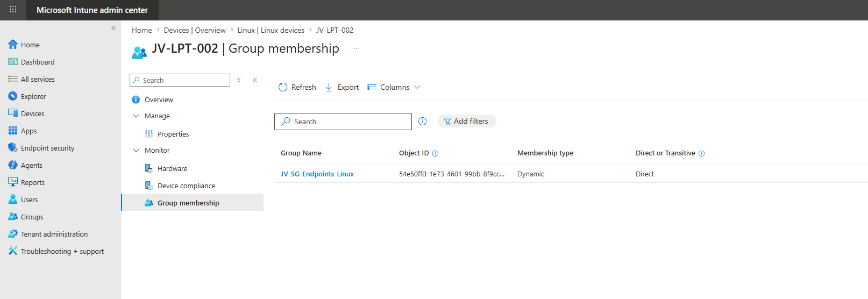This screenshot has width=868, height=299.
Task: Open the Agents icon in sidebar
Action: point(13,165)
